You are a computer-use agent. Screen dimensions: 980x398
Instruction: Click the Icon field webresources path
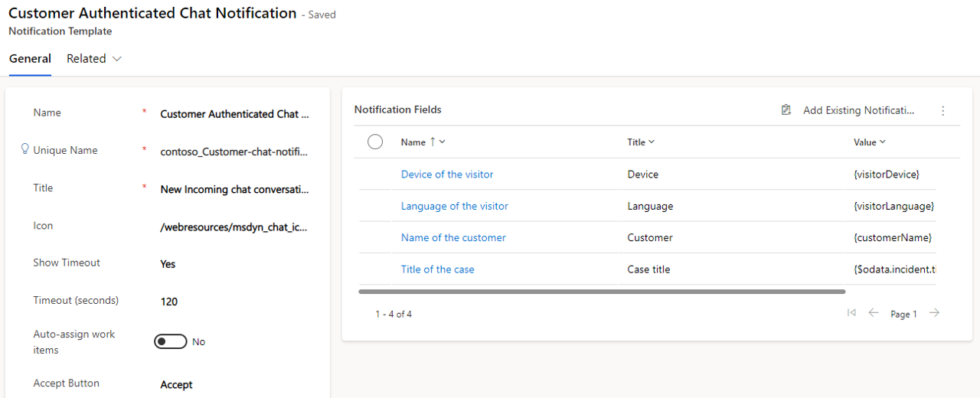coord(235,227)
